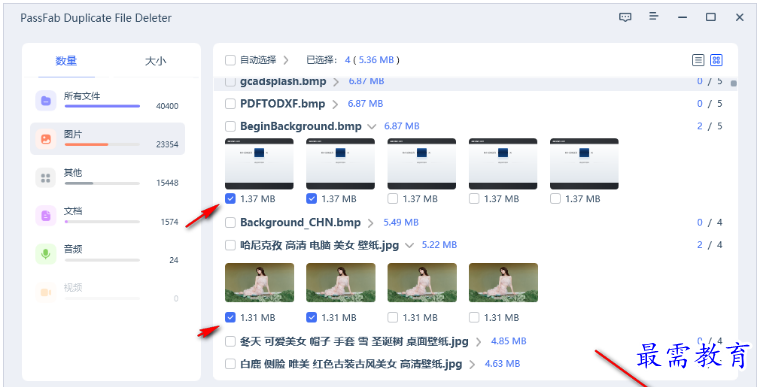Check fifth BeginBackground 1.37 MB copy
The width and height of the screenshot is (758, 387).
point(555,199)
